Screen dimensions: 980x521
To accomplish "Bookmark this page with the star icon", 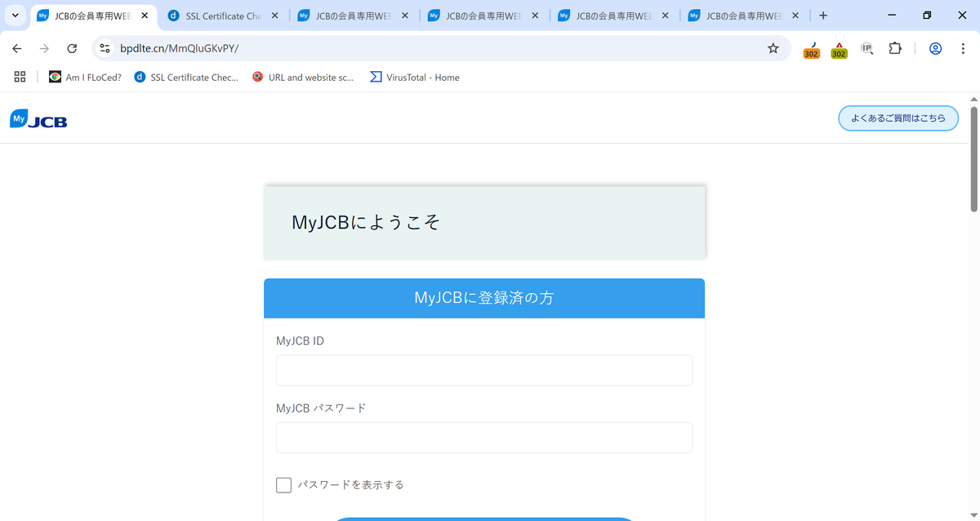I will pos(773,48).
